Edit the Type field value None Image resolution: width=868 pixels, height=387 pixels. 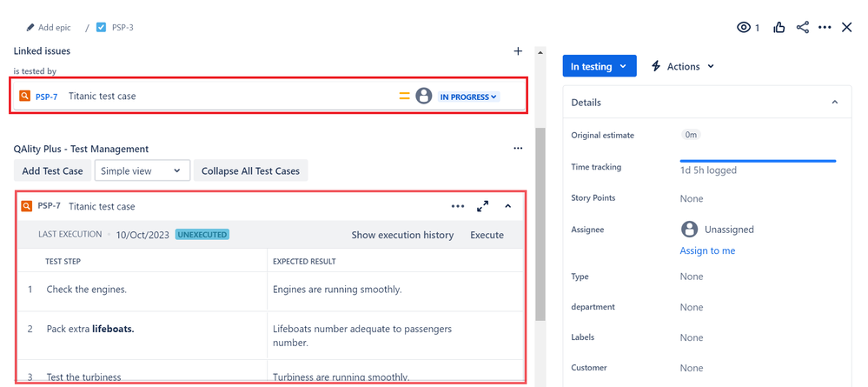(x=692, y=276)
